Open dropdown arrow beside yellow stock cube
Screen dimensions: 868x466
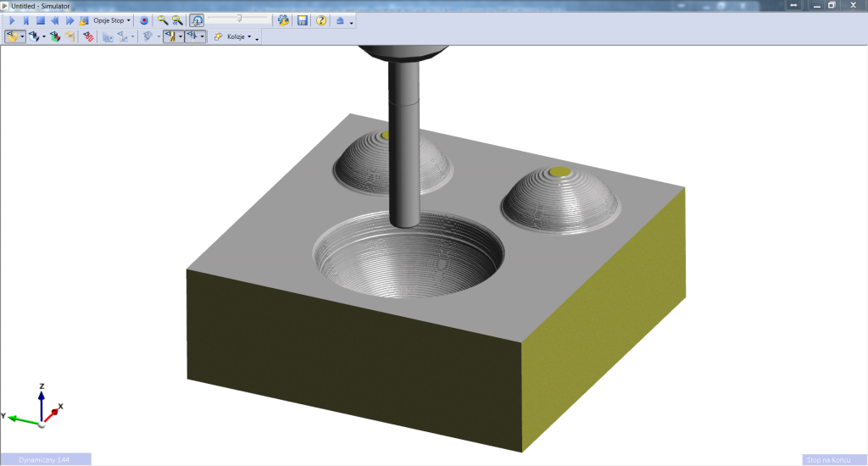click(22, 37)
